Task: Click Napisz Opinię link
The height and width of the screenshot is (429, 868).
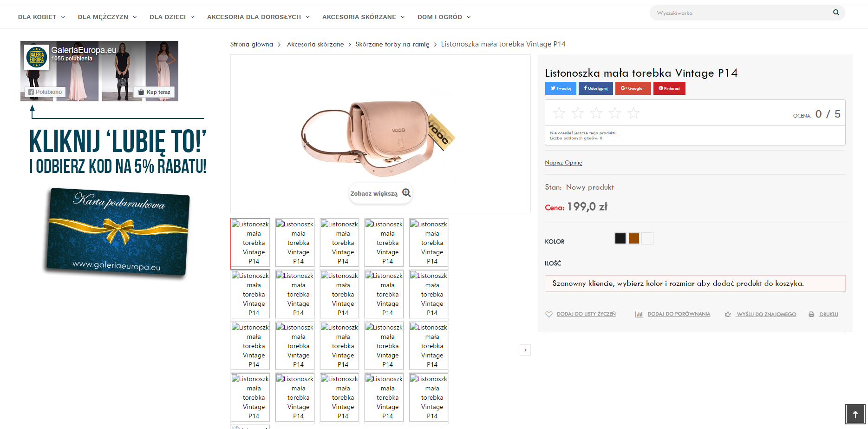Action: pyautogui.click(x=563, y=163)
